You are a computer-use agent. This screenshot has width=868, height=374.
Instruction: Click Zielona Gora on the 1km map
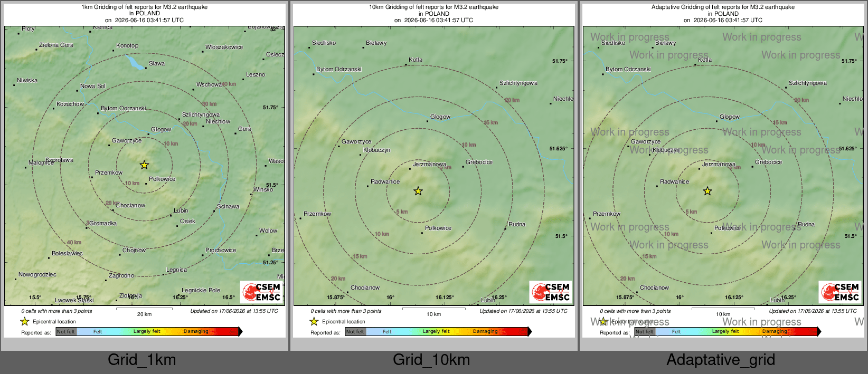[x=56, y=45]
